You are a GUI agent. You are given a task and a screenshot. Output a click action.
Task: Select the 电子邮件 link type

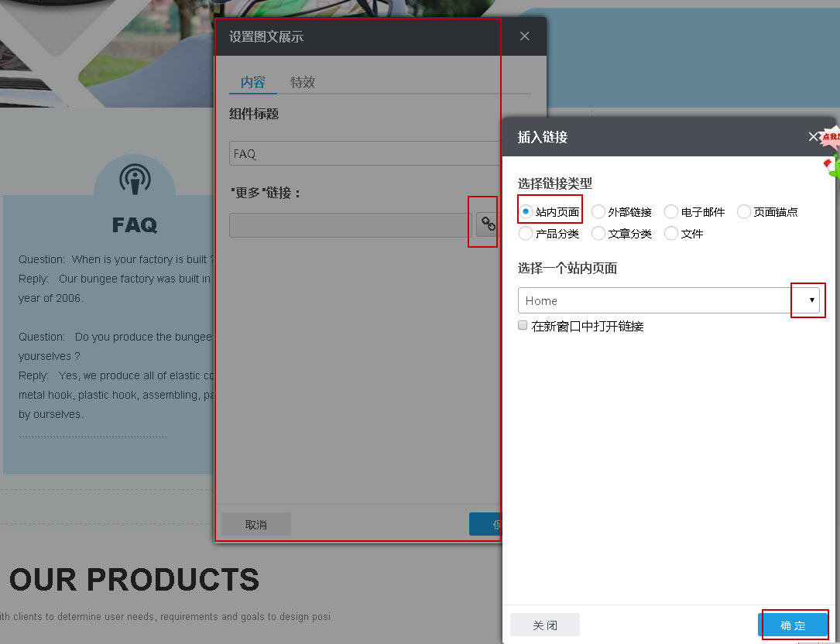click(670, 211)
